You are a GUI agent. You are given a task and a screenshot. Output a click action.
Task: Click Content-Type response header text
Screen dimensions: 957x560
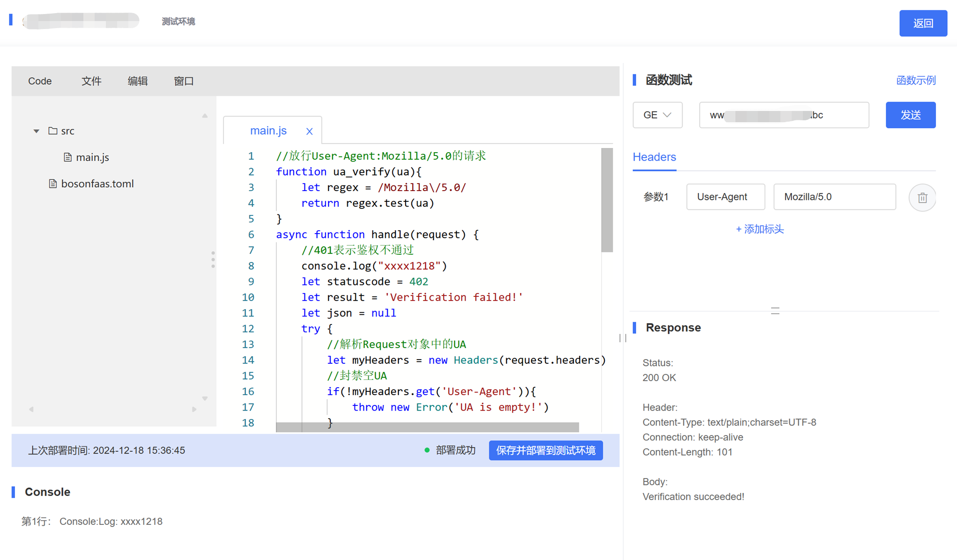click(729, 422)
